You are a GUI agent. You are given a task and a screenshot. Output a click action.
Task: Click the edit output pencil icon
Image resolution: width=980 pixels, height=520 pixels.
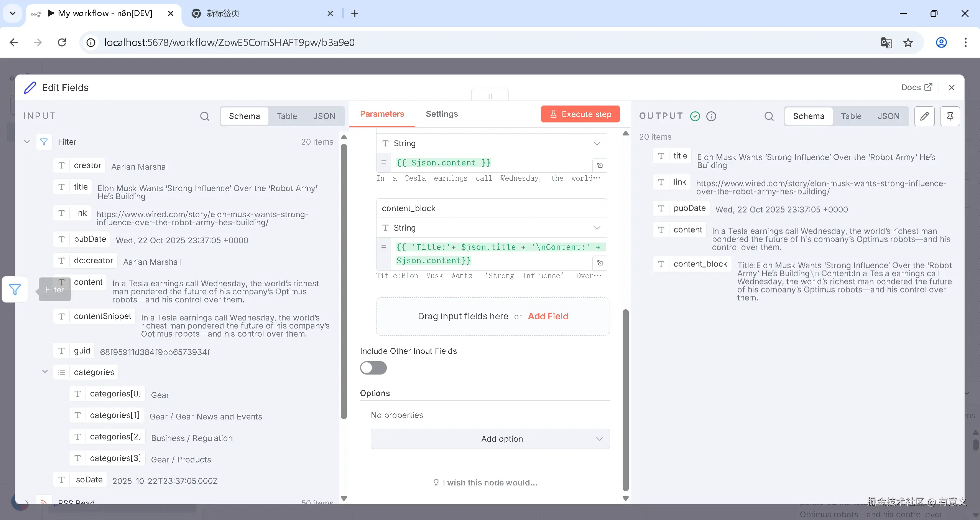pos(924,116)
